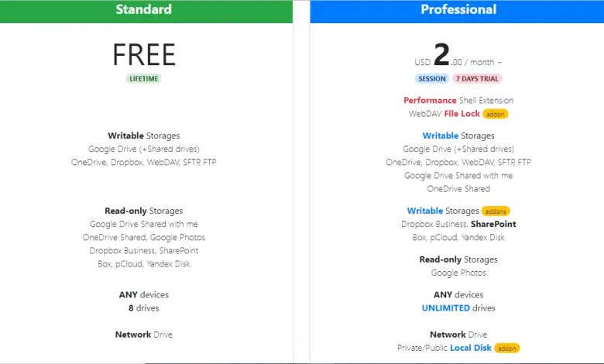Click the red File Lock link
Image resolution: width=604 pixels, height=364 pixels.
[x=462, y=114]
